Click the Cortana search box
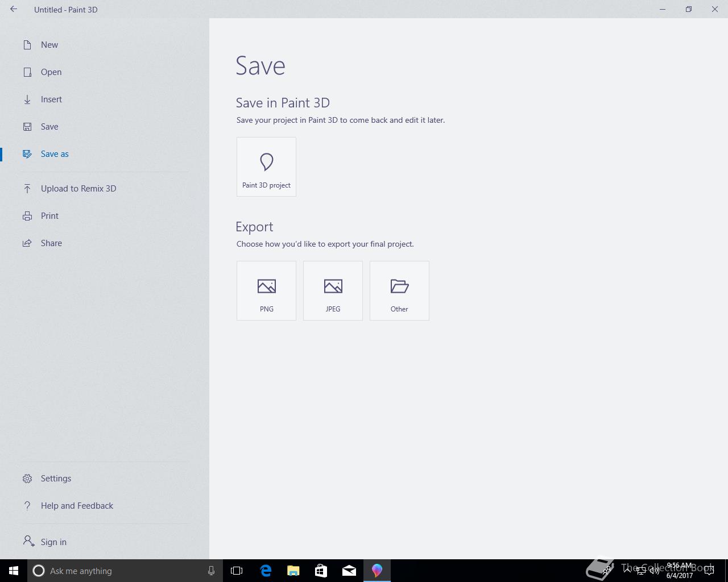The height and width of the screenshot is (582, 728). 125,571
